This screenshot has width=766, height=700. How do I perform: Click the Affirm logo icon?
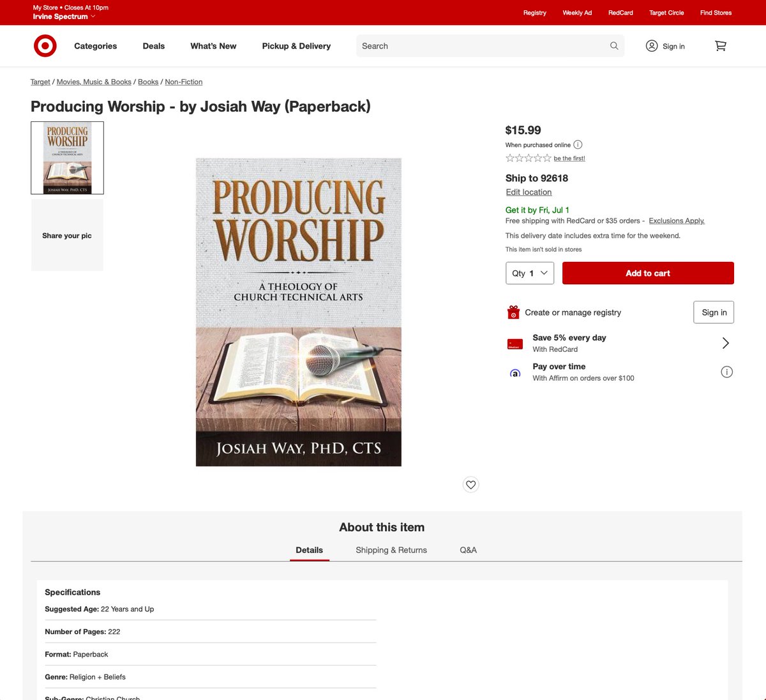[514, 373]
